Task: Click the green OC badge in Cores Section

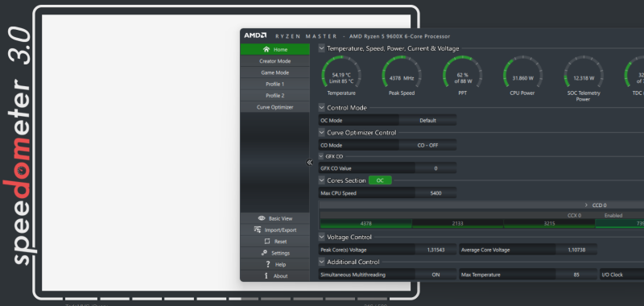Action: (380, 180)
